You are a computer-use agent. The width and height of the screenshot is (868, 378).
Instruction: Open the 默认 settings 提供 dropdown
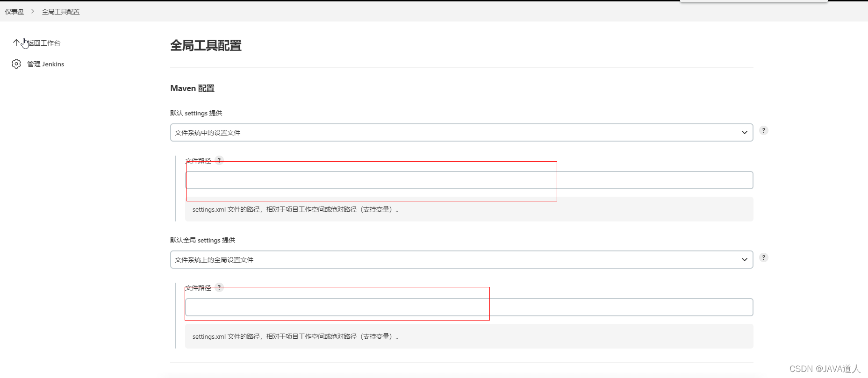[461, 133]
